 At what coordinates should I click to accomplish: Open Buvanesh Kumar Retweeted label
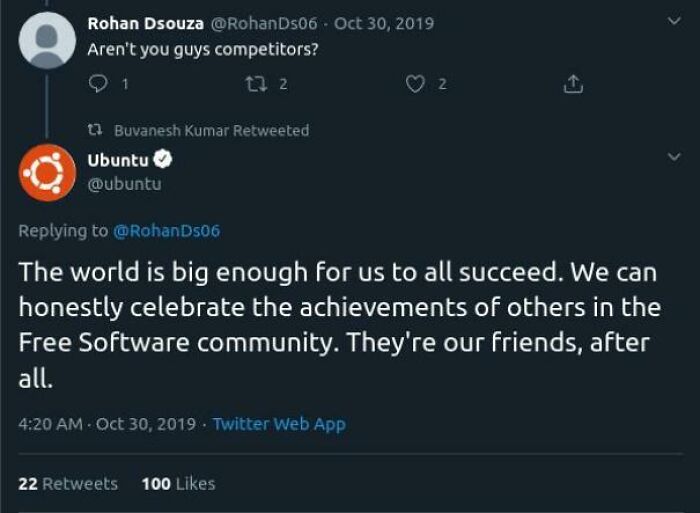tap(211, 130)
